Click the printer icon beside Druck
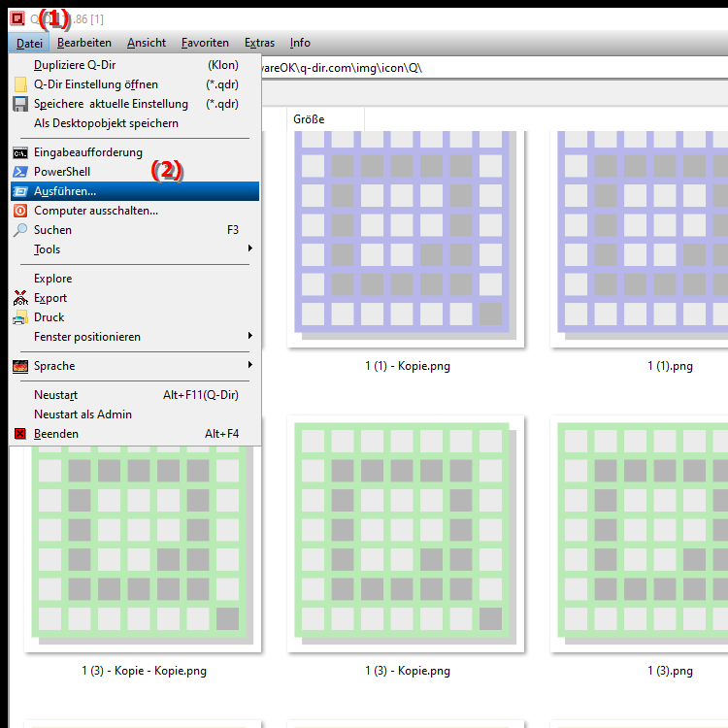This screenshot has height=728, width=728. click(20, 317)
